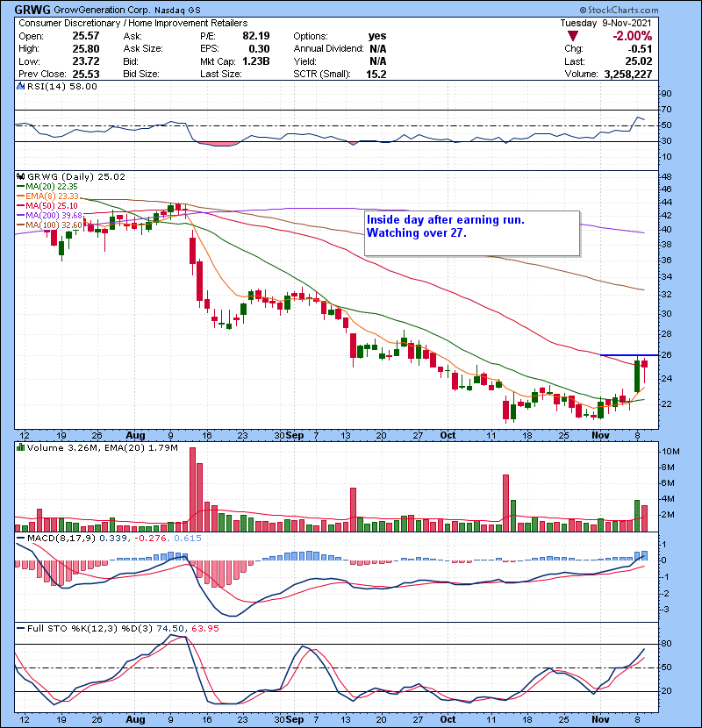702x728 pixels.
Task: Select the MA(200) 39.68 legend entry
Action: coord(50,216)
